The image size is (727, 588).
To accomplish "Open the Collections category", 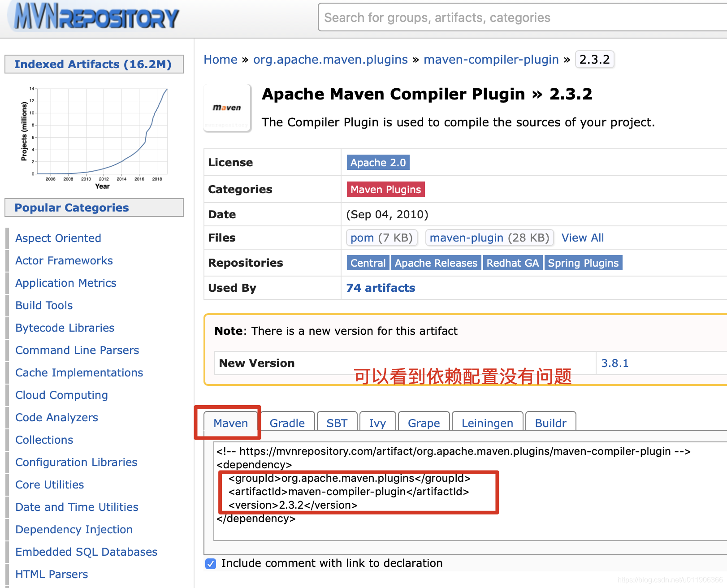I will coord(44,440).
